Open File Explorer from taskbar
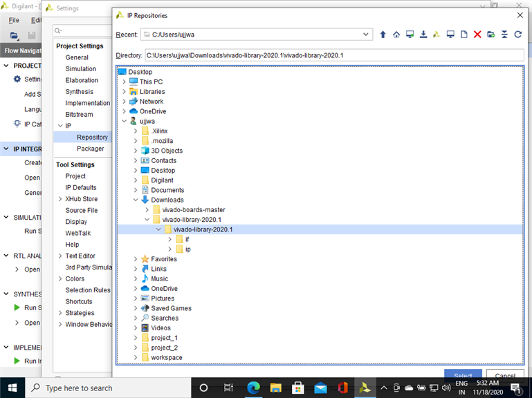 pyautogui.click(x=275, y=388)
